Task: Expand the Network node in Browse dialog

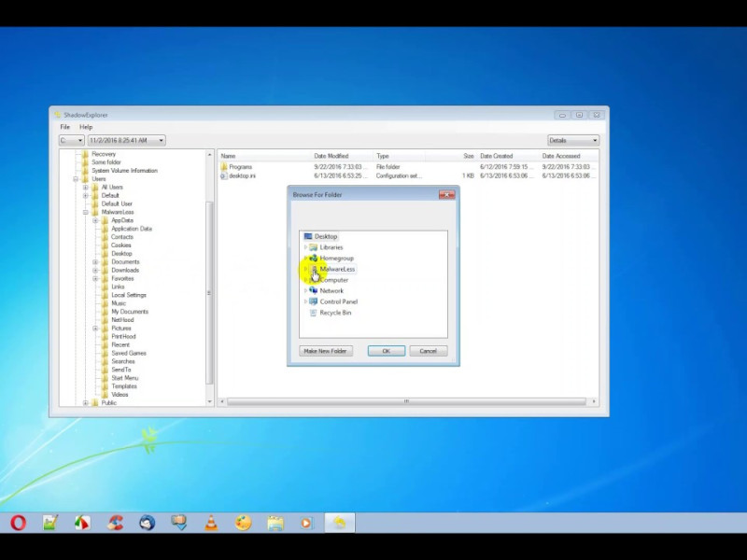Action: click(305, 290)
